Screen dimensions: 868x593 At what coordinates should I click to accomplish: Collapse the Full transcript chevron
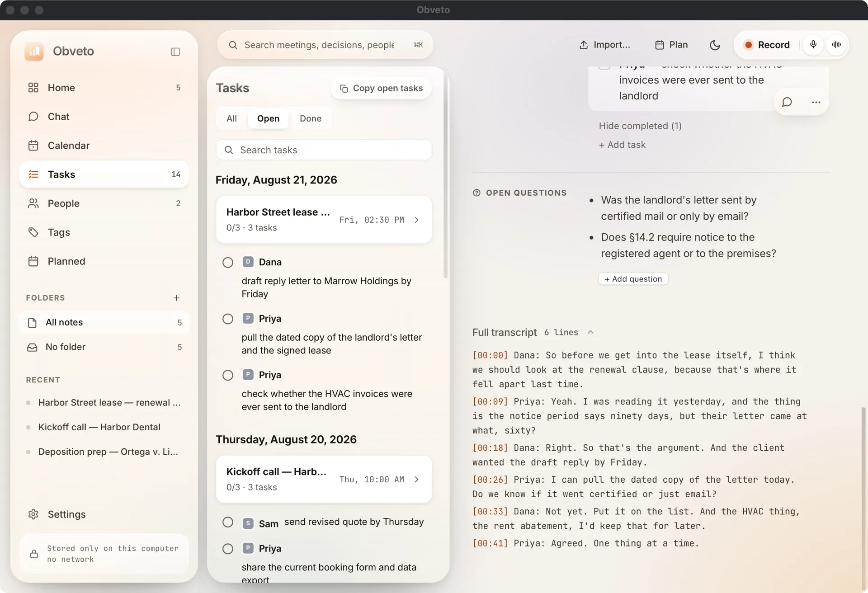click(x=590, y=332)
